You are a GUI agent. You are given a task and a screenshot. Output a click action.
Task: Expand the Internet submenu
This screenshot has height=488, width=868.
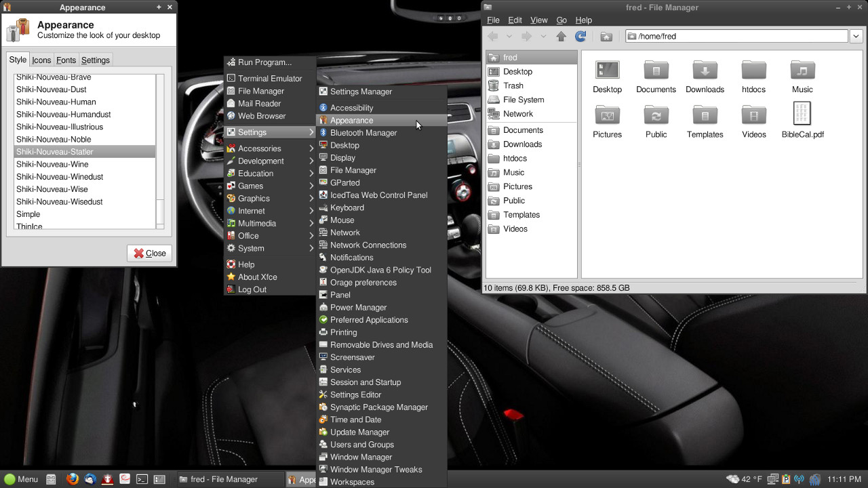click(271, 211)
